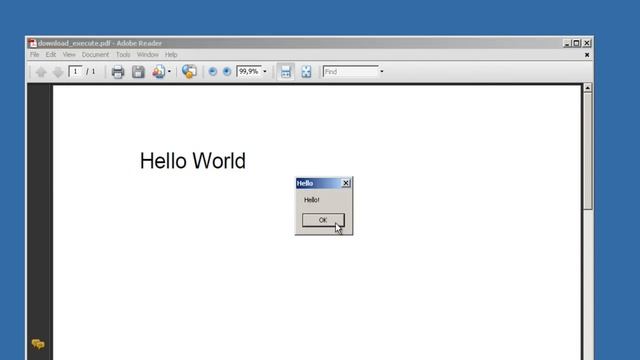Open the Tools menu
The image size is (640, 360).
(x=123, y=55)
